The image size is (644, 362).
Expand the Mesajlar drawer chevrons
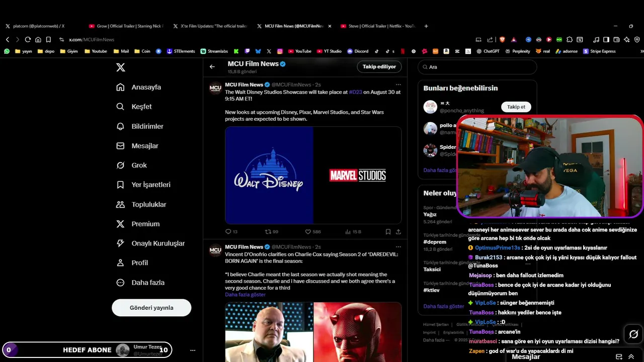click(x=631, y=356)
